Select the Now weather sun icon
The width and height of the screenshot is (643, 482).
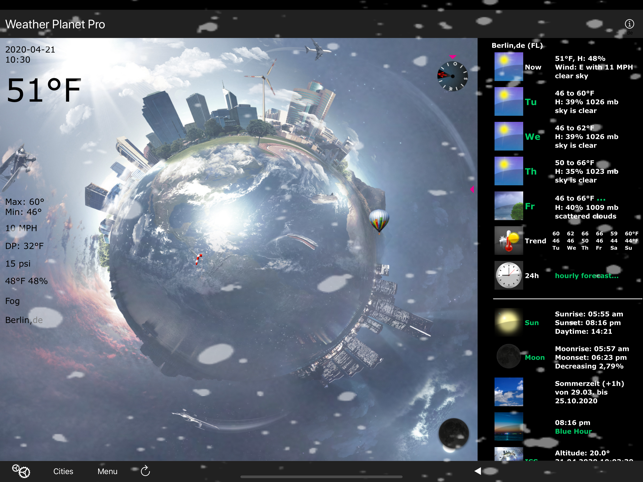pos(508,67)
